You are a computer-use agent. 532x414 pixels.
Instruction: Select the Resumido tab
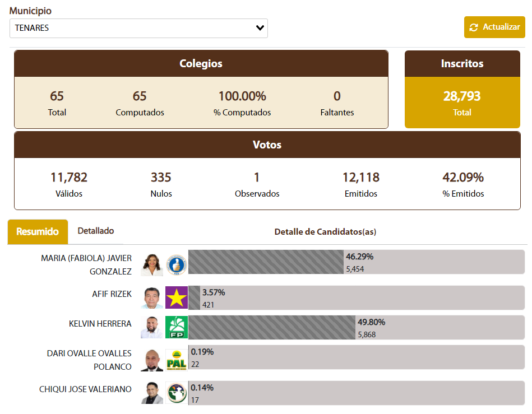click(38, 231)
